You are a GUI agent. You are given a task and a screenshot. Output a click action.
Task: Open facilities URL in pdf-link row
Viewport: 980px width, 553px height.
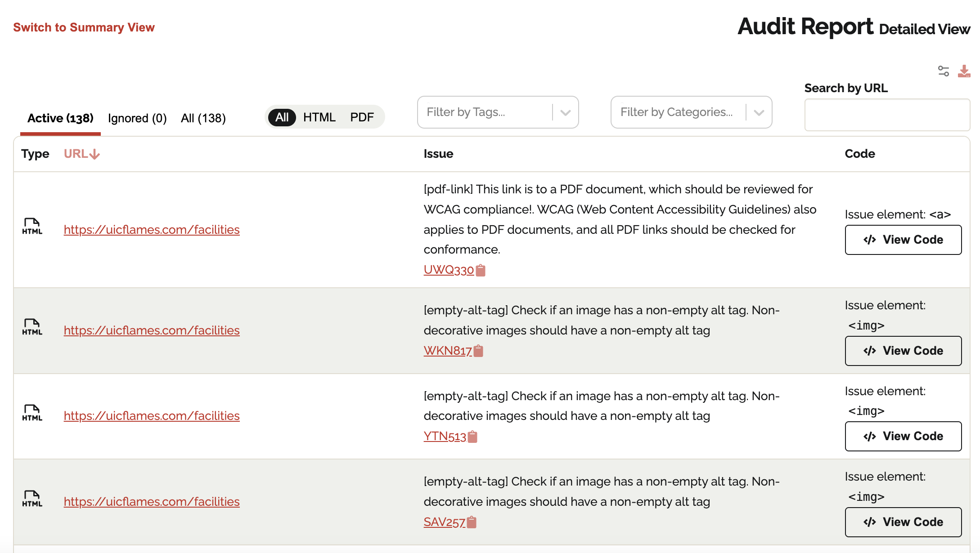click(x=152, y=230)
